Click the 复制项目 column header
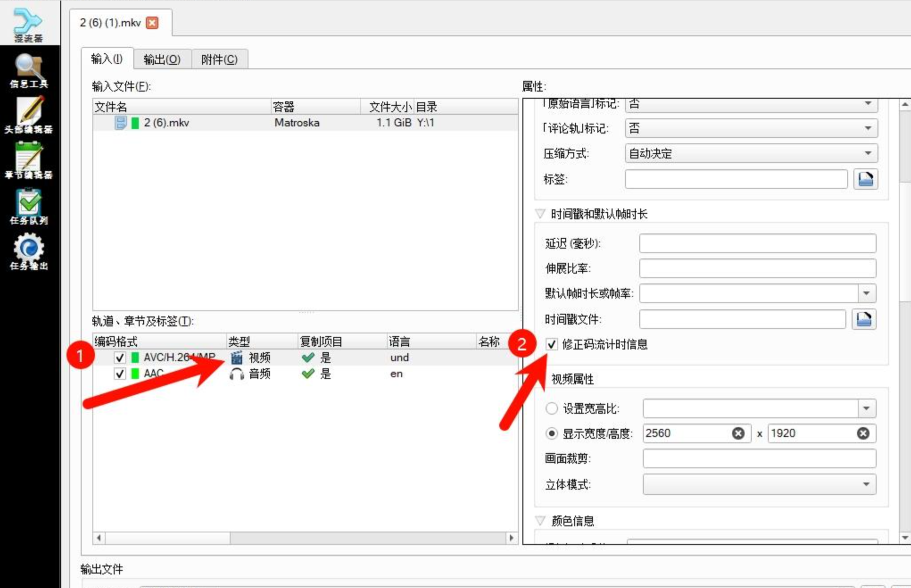Image resolution: width=911 pixels, height=588 pixels. click(342, 342)
